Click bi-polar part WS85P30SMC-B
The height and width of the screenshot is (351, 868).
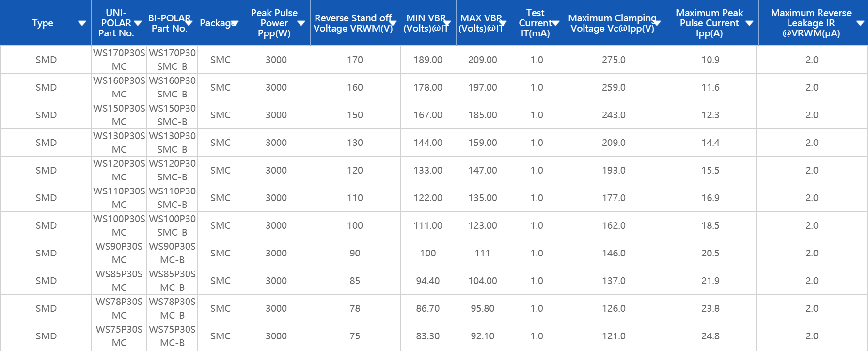[x=172, y=281]
